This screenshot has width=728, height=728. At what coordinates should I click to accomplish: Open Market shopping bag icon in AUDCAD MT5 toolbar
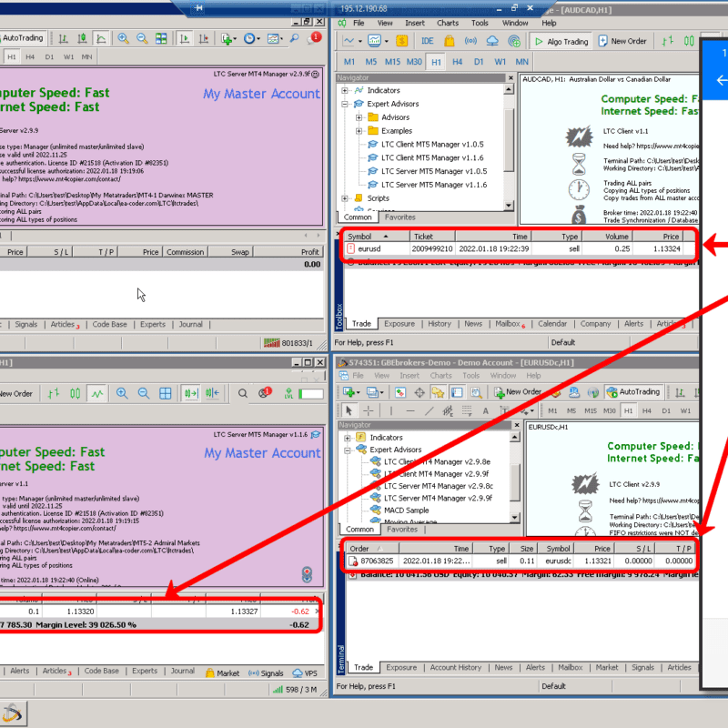(449, 41)
